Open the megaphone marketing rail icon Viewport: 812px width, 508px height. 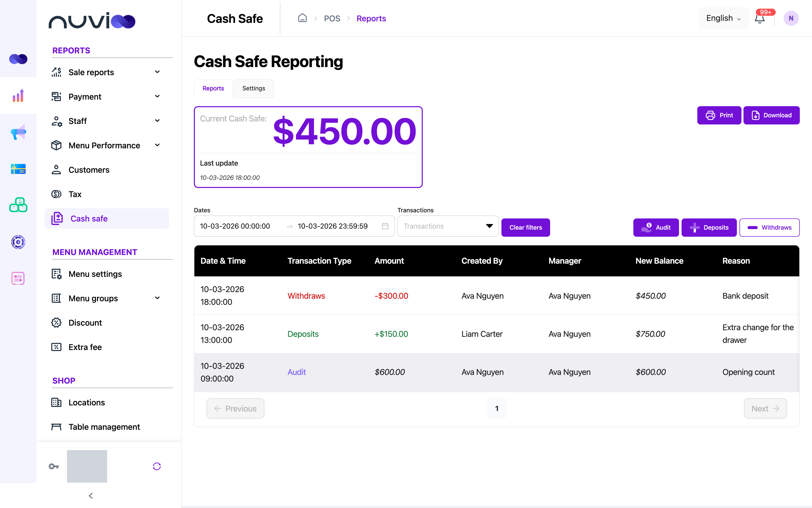18,132
